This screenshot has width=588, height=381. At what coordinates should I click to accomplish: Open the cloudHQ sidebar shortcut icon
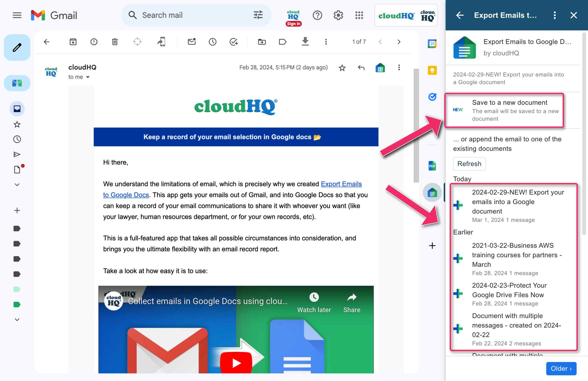click(x=17, y=83)
